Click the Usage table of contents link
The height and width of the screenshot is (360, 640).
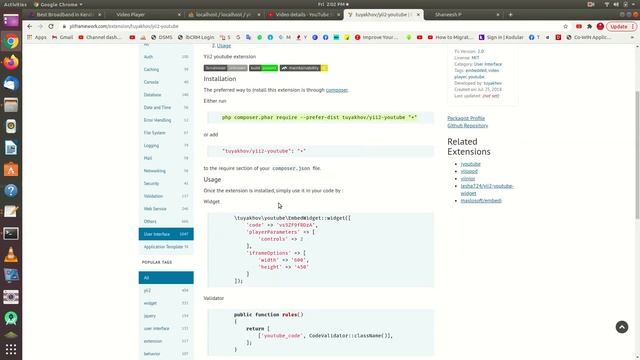pyautogui.click(x=224, y=45)
